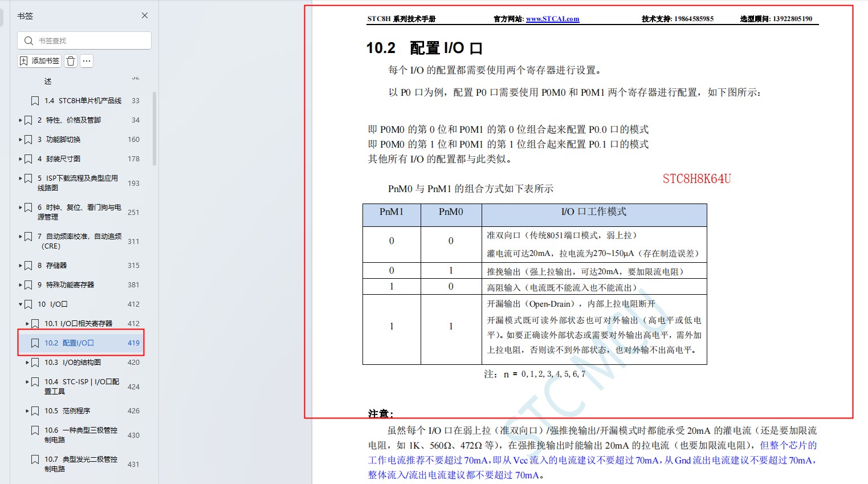
Task: Expand the 3 功能脚切换 bookmark
Action: [21, 140]
